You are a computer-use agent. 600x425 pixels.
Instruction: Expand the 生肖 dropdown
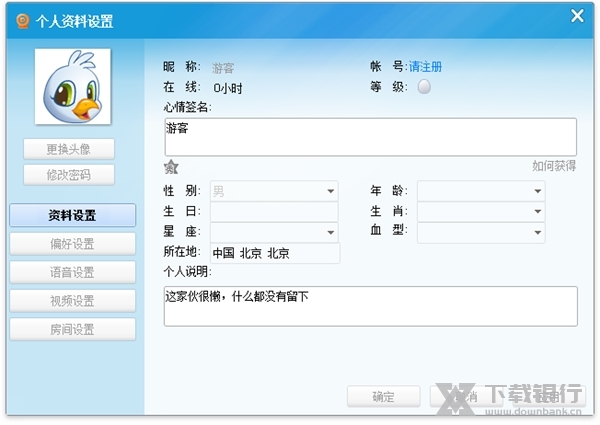(481, 212)
